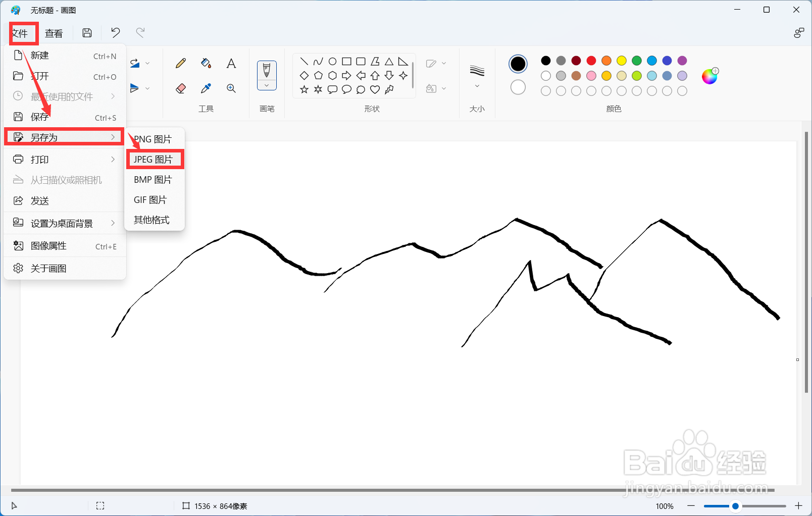This screenshot has width=812, height=516.
Task: Open the 查看 (View) menu
Action: pyautogui.click(x=54, y=33)
